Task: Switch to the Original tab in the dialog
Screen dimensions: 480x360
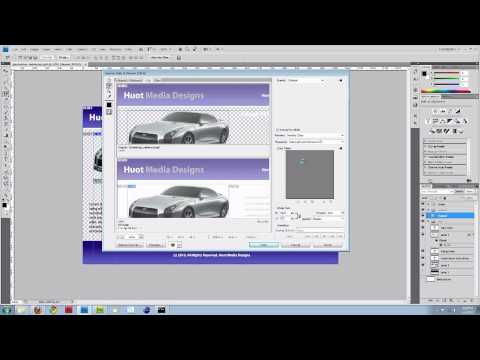Action: pyautogui.click(x=121, y=80)
